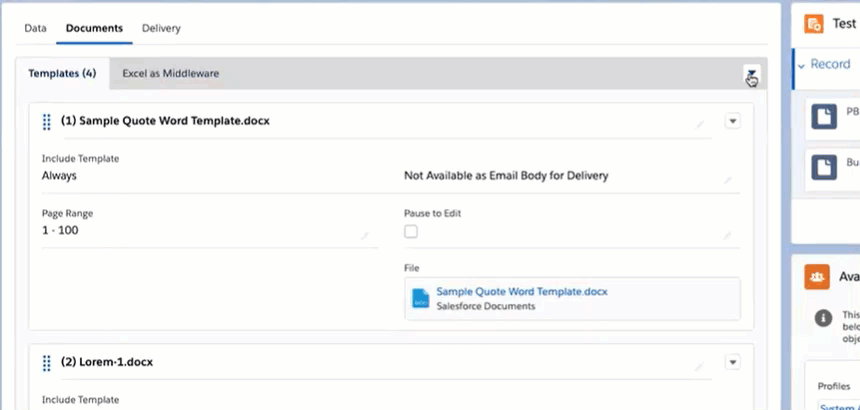This screenshot has height=410, width=860.
Task: Click the blue docx file icon
Action: click(421, 298)
